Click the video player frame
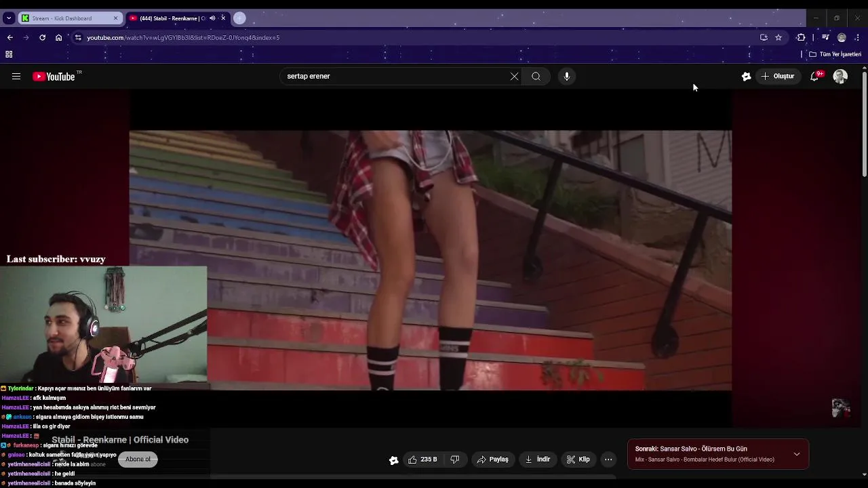This screenshot has width=868, height=488. (x=431, y=260)
